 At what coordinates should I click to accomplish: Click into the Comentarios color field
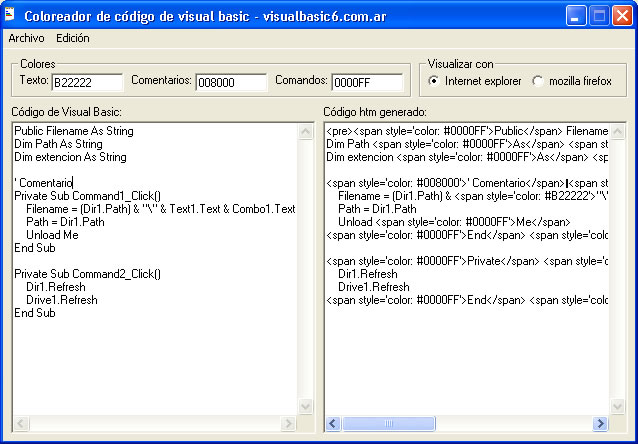coord(231,82)
